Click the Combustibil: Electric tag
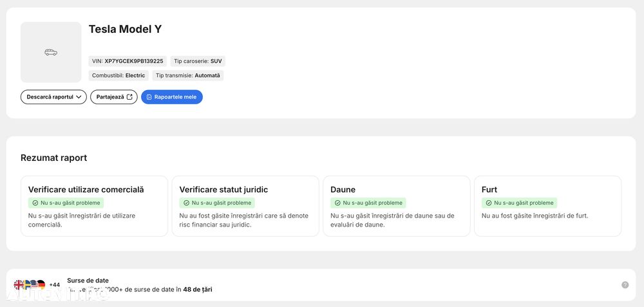This screenshot has height=307, width=644. click(x=118, y=75)
